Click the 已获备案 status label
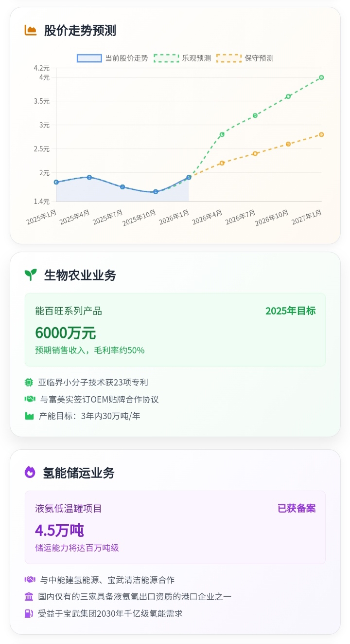Image resolution: width=350 pixels, height=644 pixels. coord(297,508)
